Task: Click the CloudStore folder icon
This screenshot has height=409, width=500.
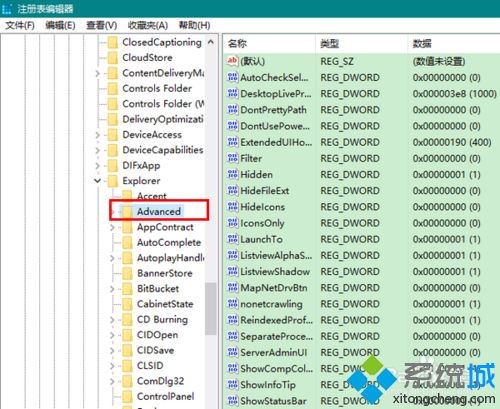Action: click(113, 58)
